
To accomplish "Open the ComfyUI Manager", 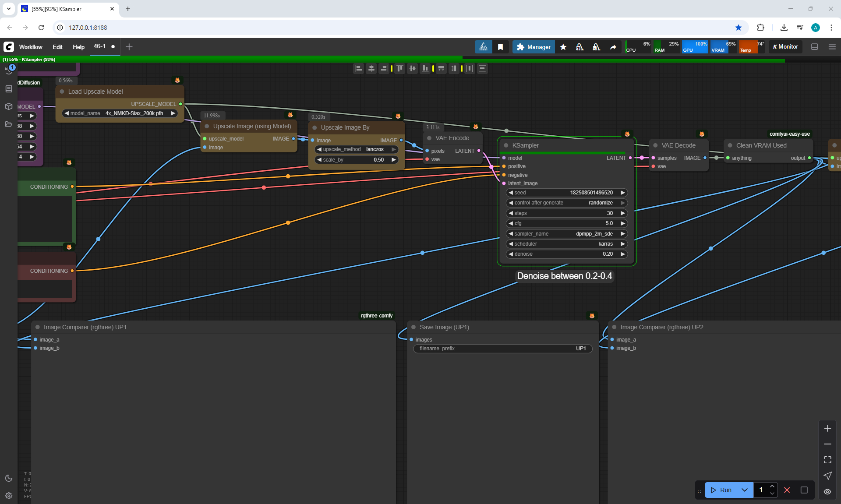I will 533,47.
